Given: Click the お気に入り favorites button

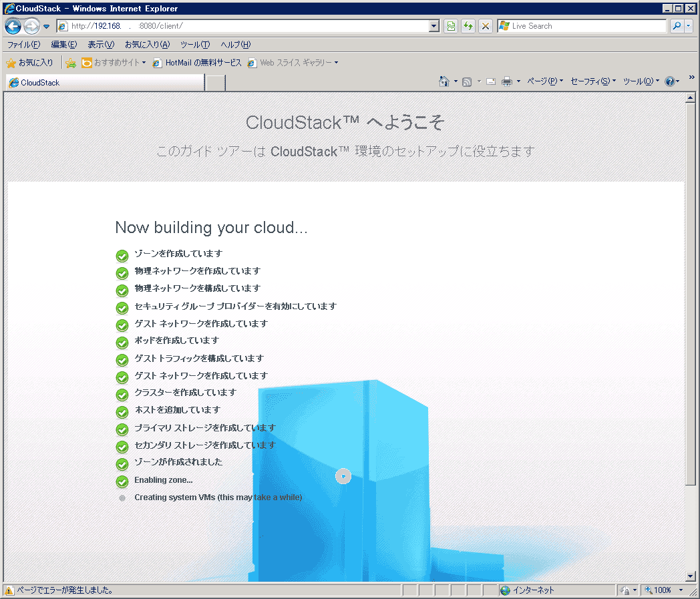Looking at the screenshot, I should (x=30, y=63).
